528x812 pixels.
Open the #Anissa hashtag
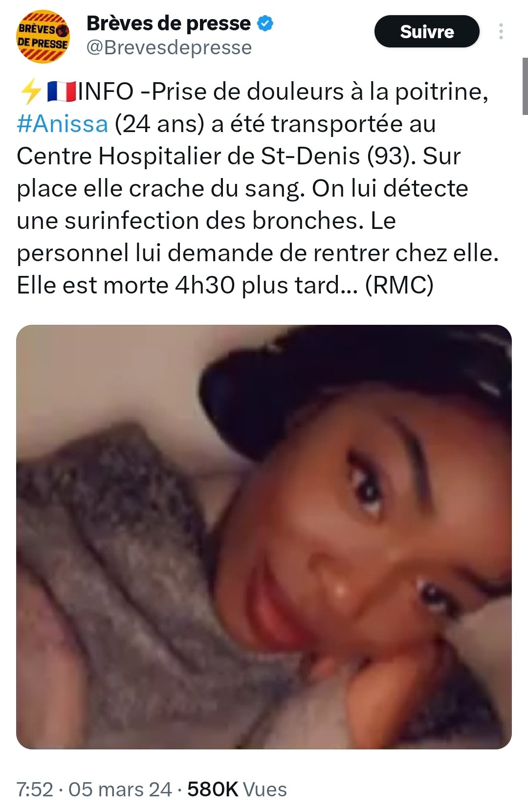[62, 124]
